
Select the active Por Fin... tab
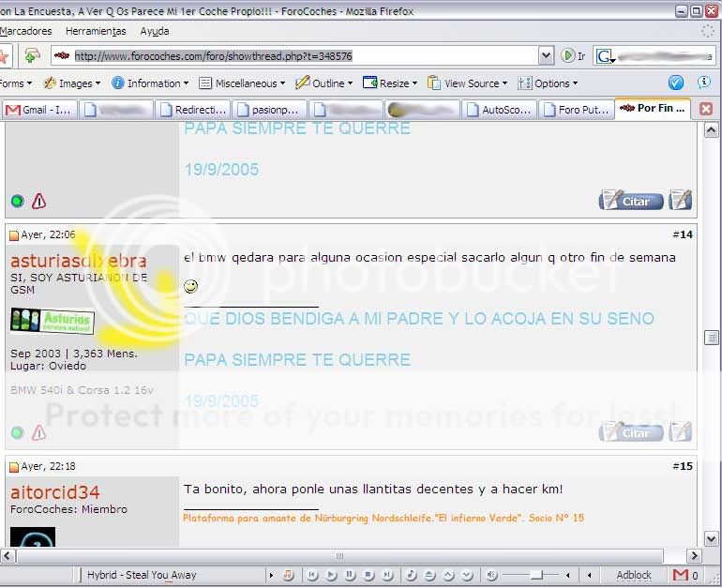653,109
